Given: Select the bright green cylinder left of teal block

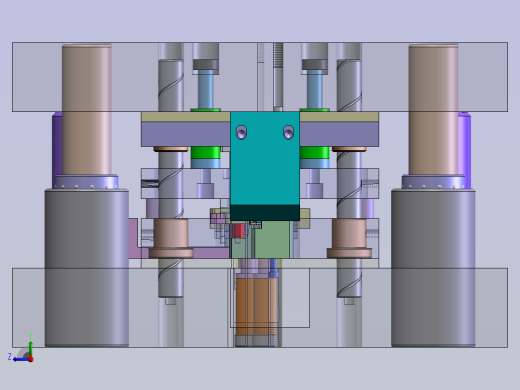Looking at the screenshot, I should pyautogui.click(x=206, y=152).
